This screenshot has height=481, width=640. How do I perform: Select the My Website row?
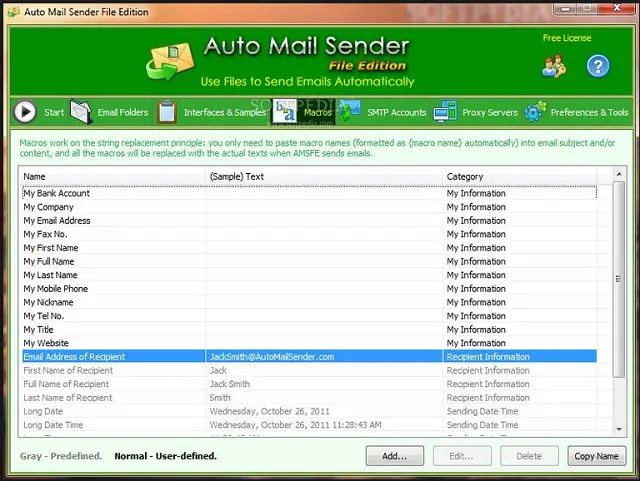click(309, 343)
